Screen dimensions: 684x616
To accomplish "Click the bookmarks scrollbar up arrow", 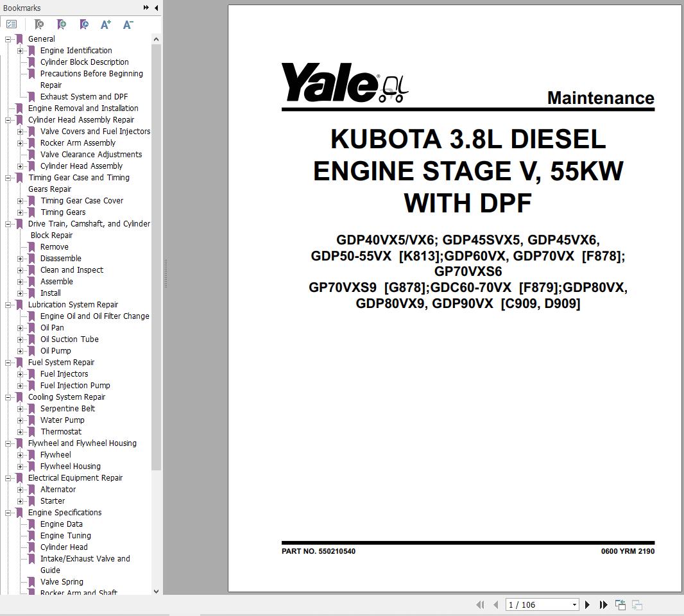I will click(156, 39).
